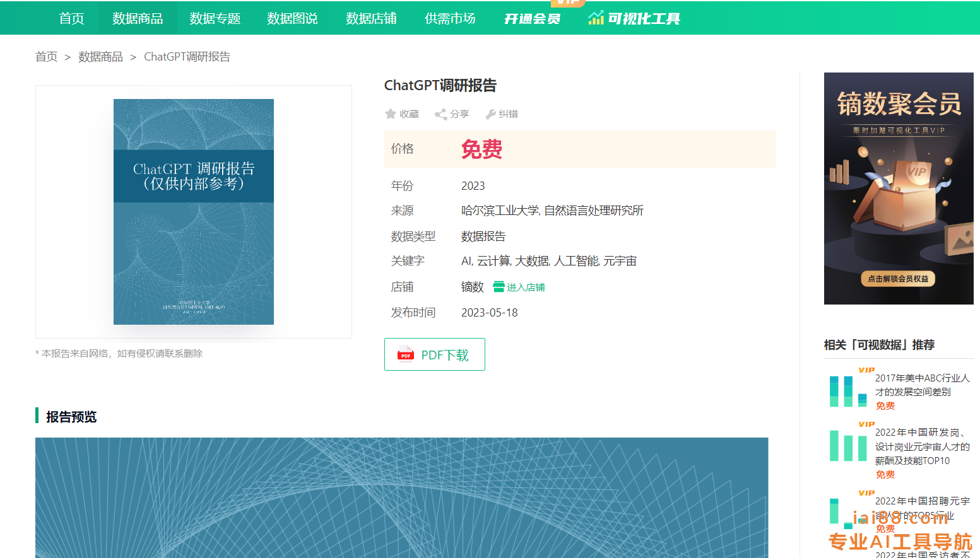Viewport: 980px width, 558px height.
Task: Click the 相关「可视数据」推荐 heading
Action: pyautogui.click(x=879, y=345)
